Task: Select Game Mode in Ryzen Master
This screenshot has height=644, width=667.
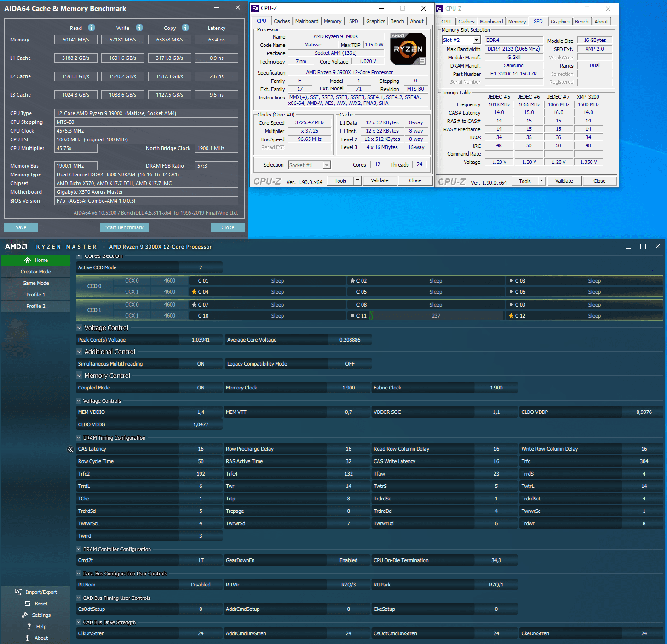Action: [x=36, y=283]
